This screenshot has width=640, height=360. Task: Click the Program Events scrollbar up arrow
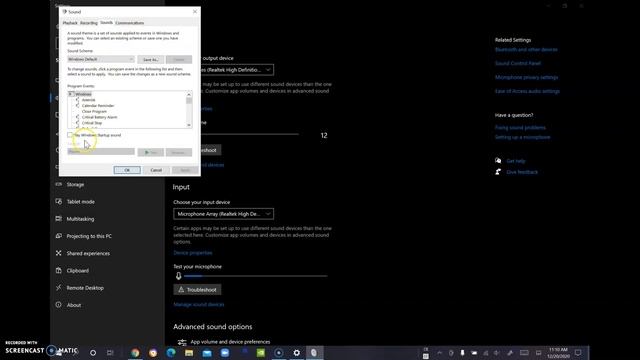pyautogui.click(x=189, y=94)
